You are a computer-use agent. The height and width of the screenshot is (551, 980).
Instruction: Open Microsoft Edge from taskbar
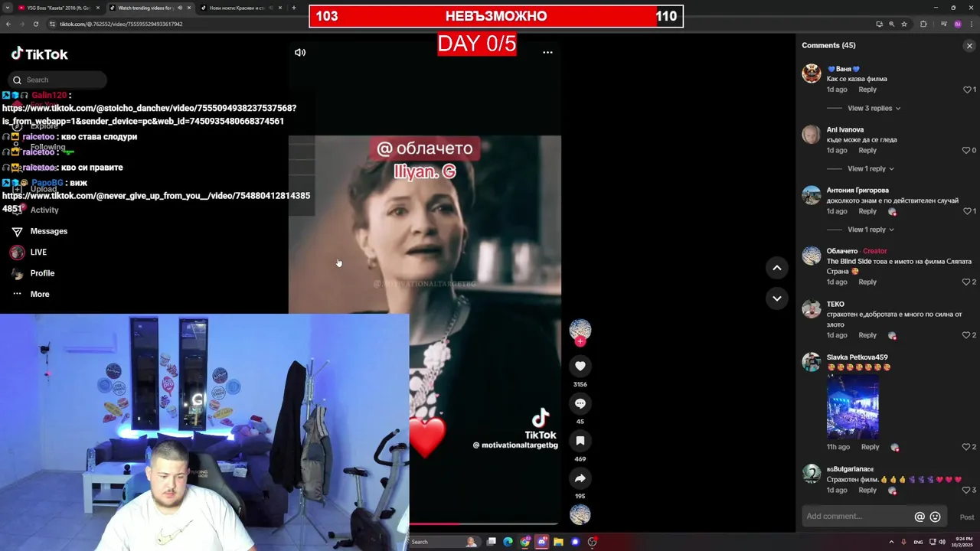[x=508, y=542]
